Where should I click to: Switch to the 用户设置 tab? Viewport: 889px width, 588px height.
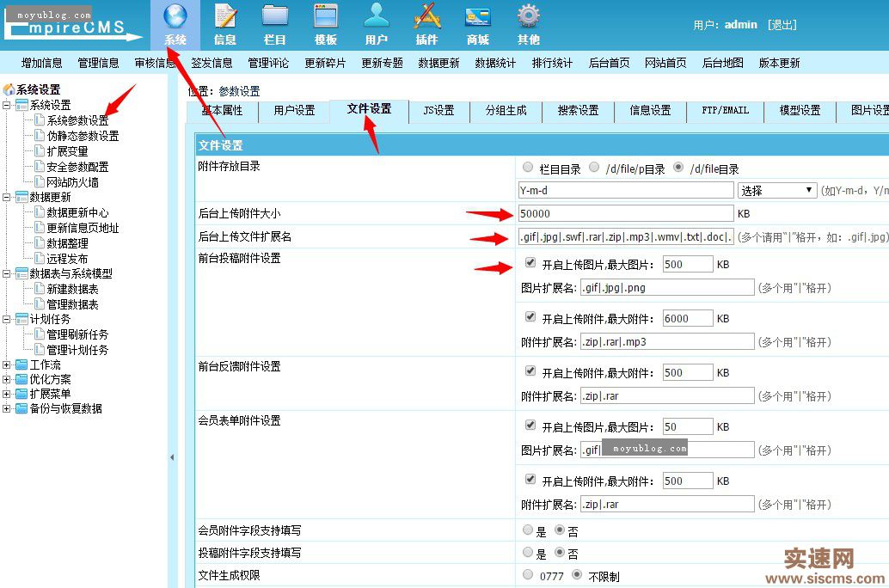click(294, 111)
